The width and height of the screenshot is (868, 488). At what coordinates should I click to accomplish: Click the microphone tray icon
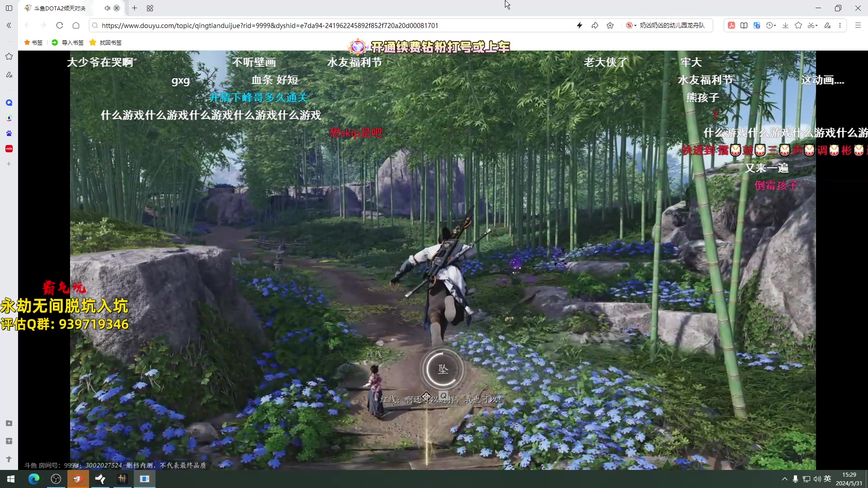coord(795,479)
